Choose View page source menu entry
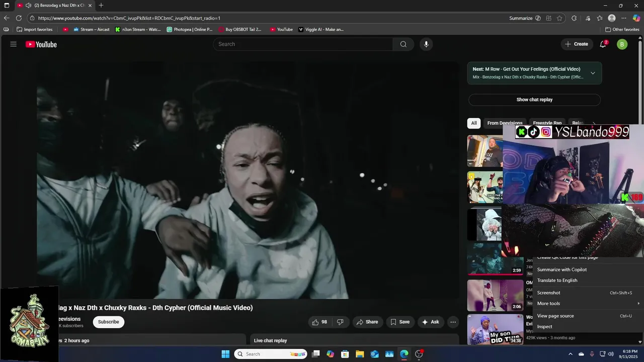644x362 pixels. point(588,316)
